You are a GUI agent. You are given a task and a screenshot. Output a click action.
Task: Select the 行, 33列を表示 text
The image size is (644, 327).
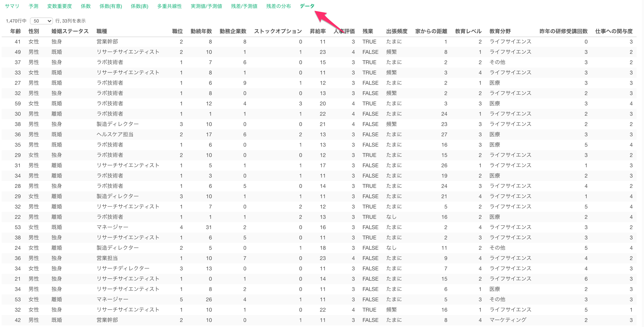coord(71,21)
